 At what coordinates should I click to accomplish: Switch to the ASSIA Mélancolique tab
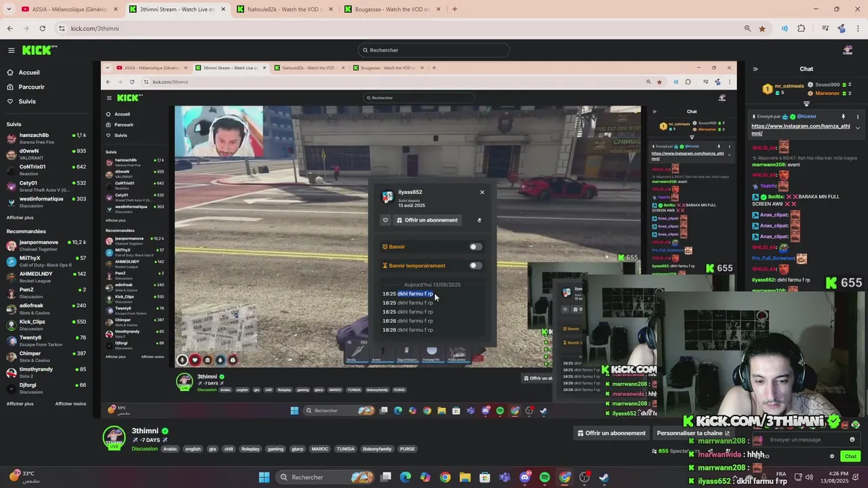point(69,9)
